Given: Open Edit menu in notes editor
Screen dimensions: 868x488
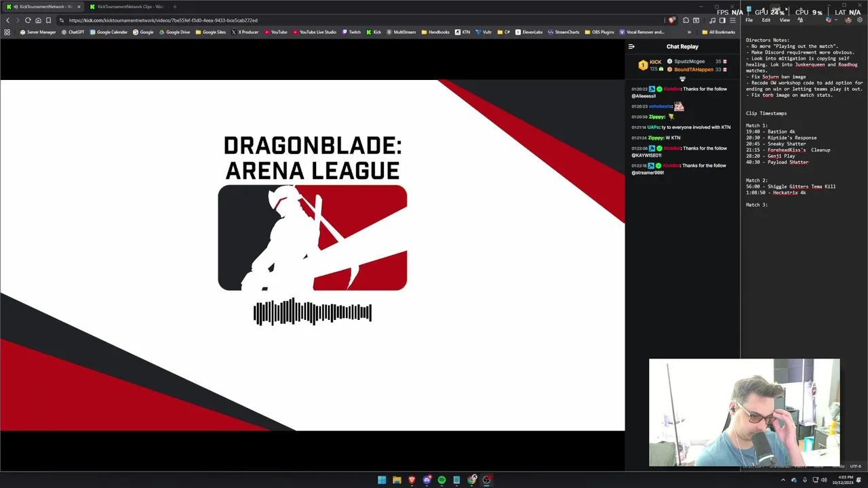Looking at the screenshot, I should click(766, 20).
